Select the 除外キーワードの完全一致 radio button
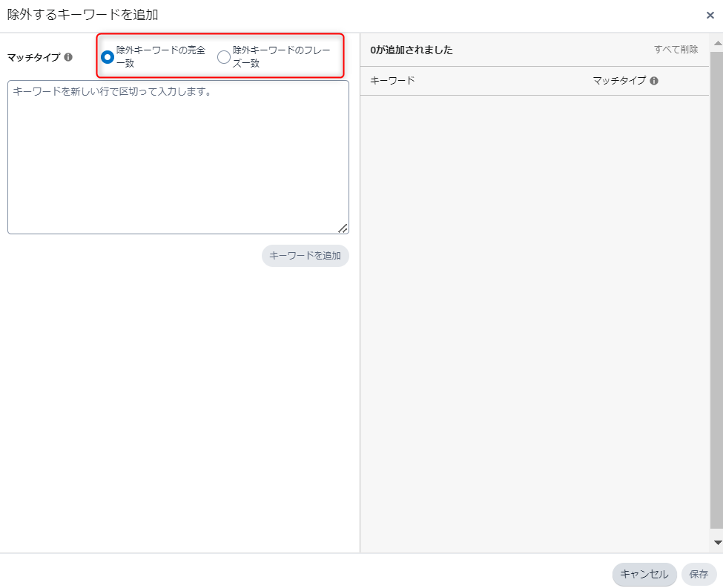The width and height of the screenshot is (723, 588). 108,57
